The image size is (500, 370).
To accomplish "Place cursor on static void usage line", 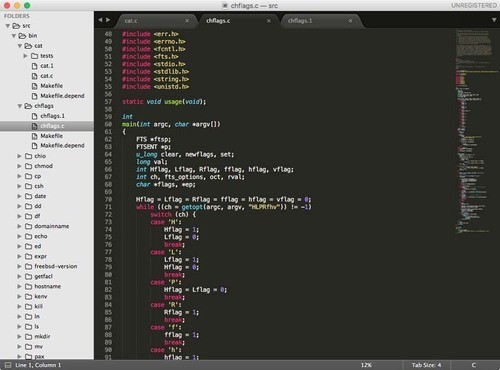I will (164, 102).
